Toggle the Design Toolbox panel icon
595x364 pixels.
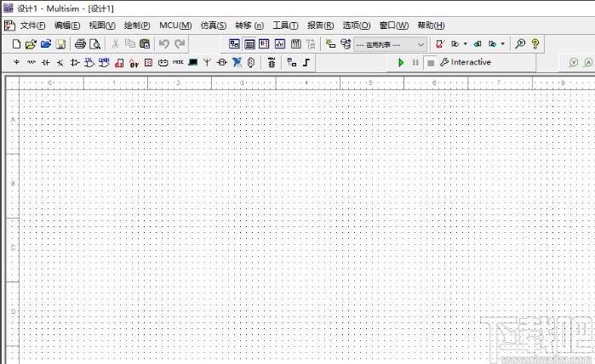point(234,44)
